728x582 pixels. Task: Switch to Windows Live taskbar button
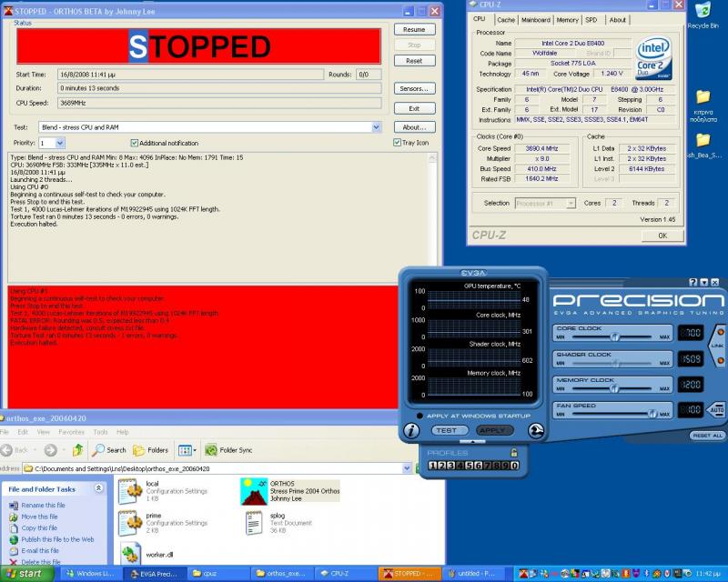[x=90, y=574]
